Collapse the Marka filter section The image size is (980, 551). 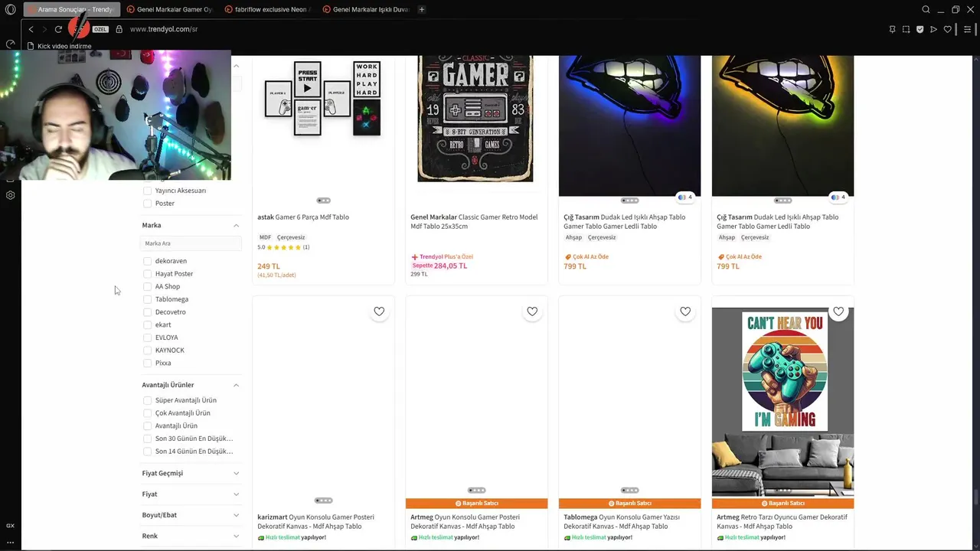click(x=236, y=226)
